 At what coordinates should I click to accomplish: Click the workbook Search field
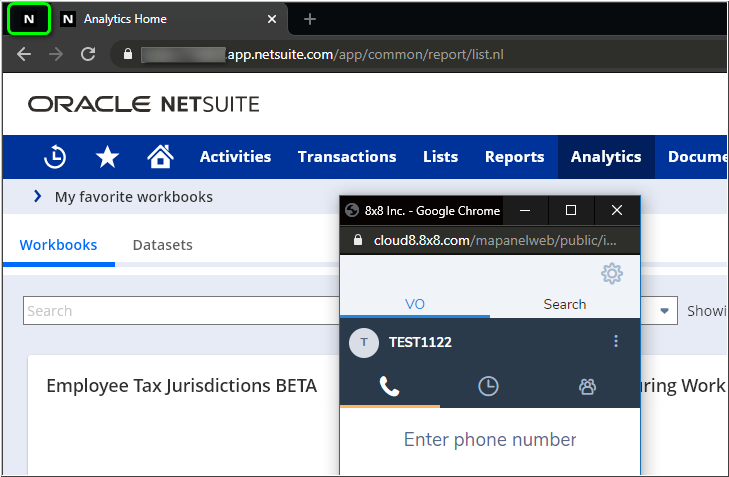point(181,311)
